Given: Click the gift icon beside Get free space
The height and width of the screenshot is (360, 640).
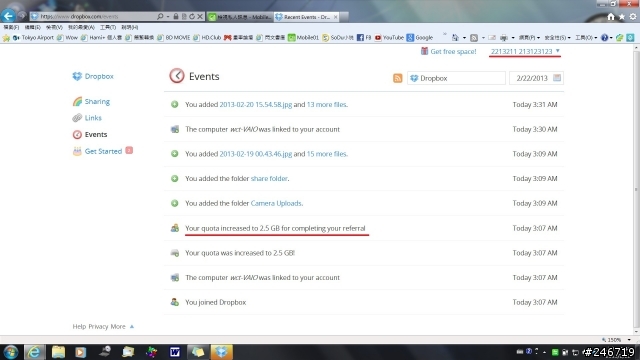Looking at the screenshot, I should click(424, 51).
